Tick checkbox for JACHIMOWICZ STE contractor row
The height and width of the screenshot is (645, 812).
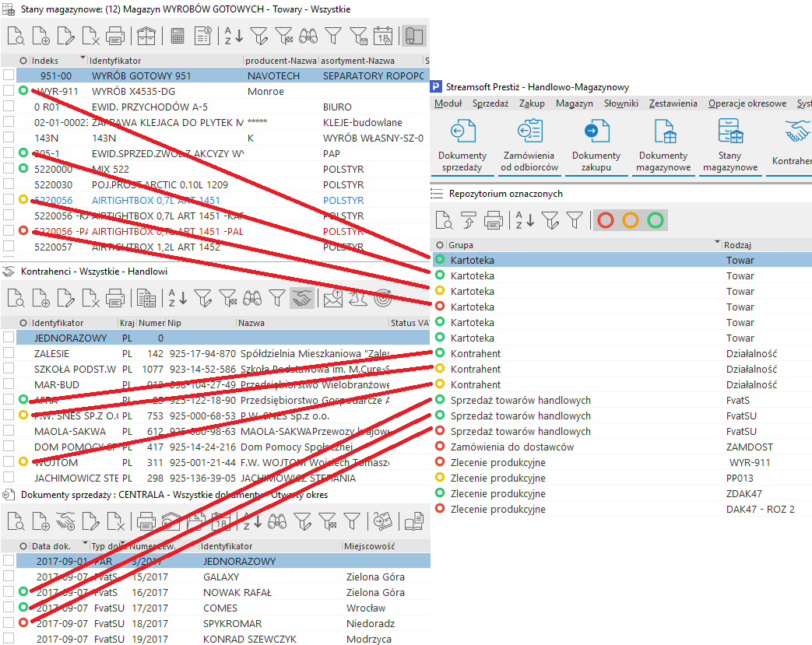pyautogui.click(x=9, y=477)
